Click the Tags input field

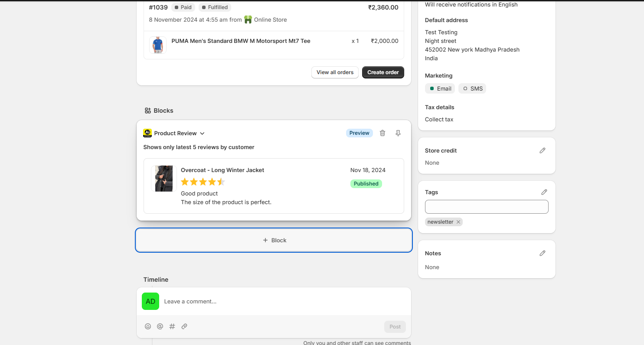[x=486, y=207]
